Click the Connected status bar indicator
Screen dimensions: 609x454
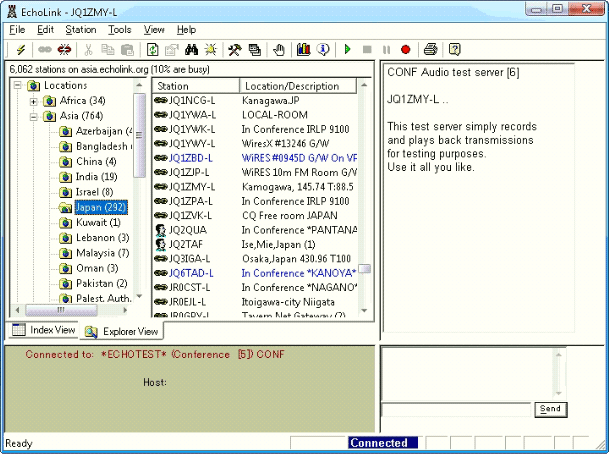[x=383, y=443]
